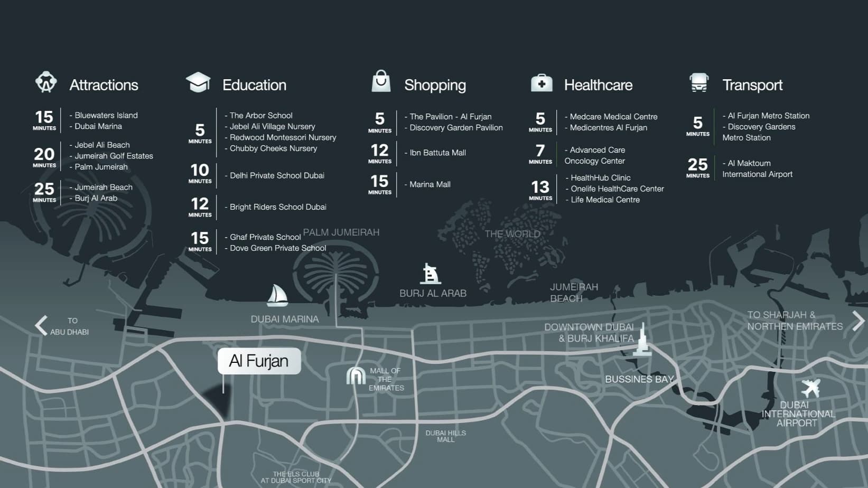Click the Dubai International Airport plane icon
Image resolution: width=868 pixels, height=488 pixels.
tap(810, 388)
